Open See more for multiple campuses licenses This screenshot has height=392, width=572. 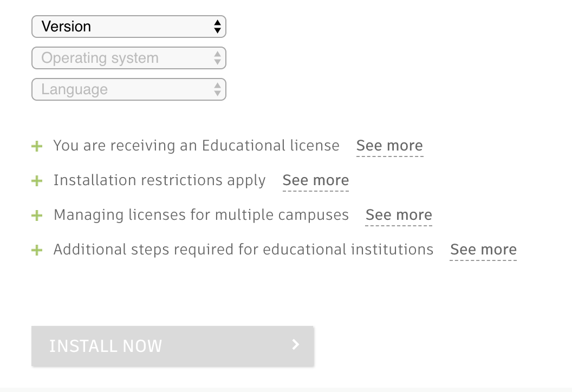pos(399,215)
